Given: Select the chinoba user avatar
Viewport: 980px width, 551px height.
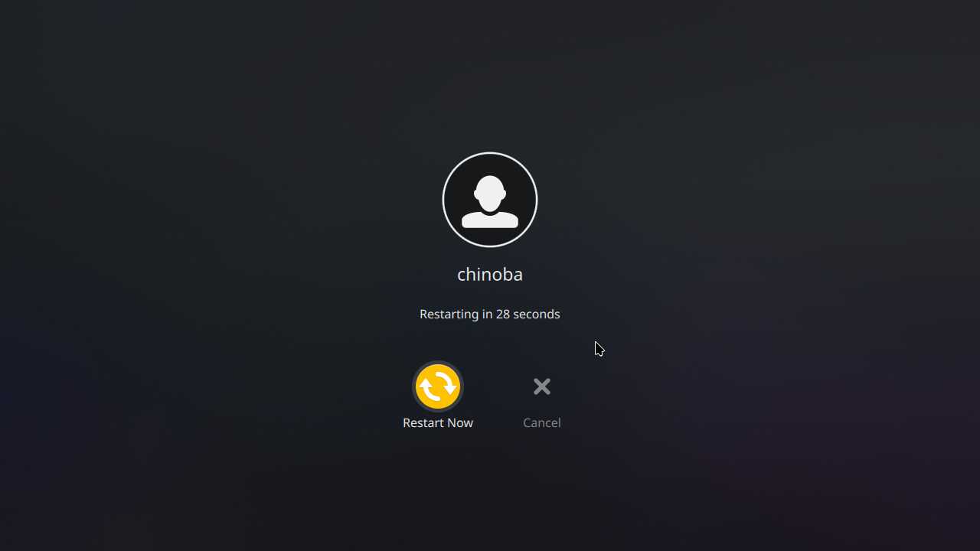Looking at the screenshot, I should pyautogui.click(x=490, y=200).
